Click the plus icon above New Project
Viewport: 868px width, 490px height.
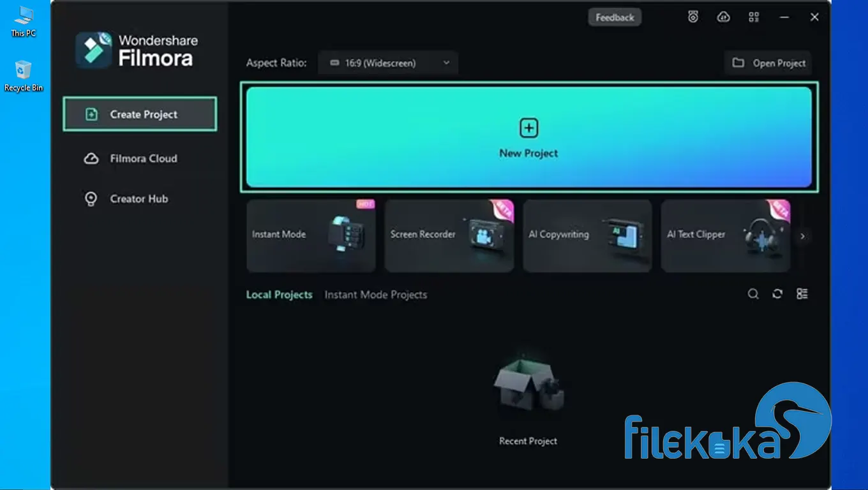pyautogui.click(x=528, y=128)
